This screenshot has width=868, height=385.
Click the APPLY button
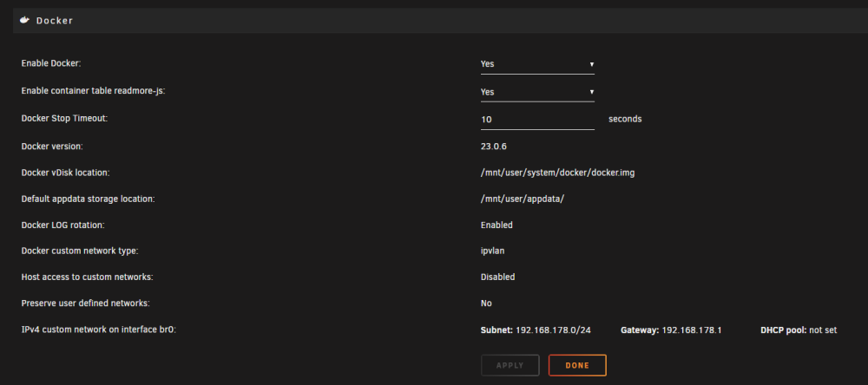pyautogui.click(x=510, y=366)
